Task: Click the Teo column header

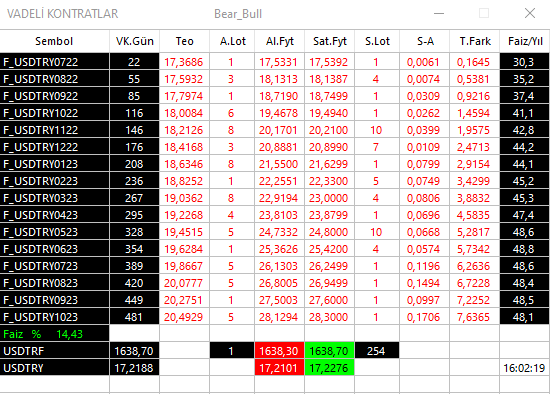Action: tap(184, 41)
